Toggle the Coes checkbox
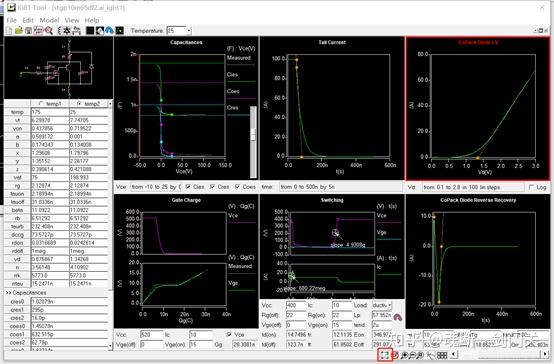Screen dimensions: 554x364 [237, 187]
